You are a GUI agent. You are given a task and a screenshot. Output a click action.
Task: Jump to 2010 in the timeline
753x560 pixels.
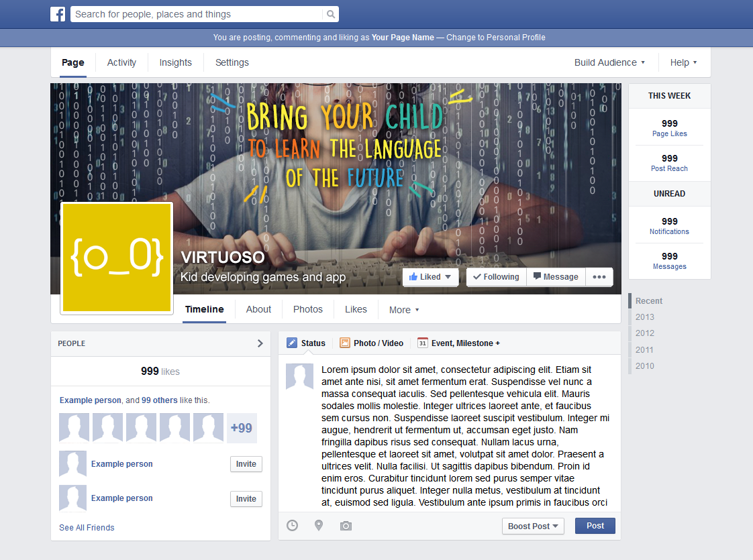(x=644, y=366)
